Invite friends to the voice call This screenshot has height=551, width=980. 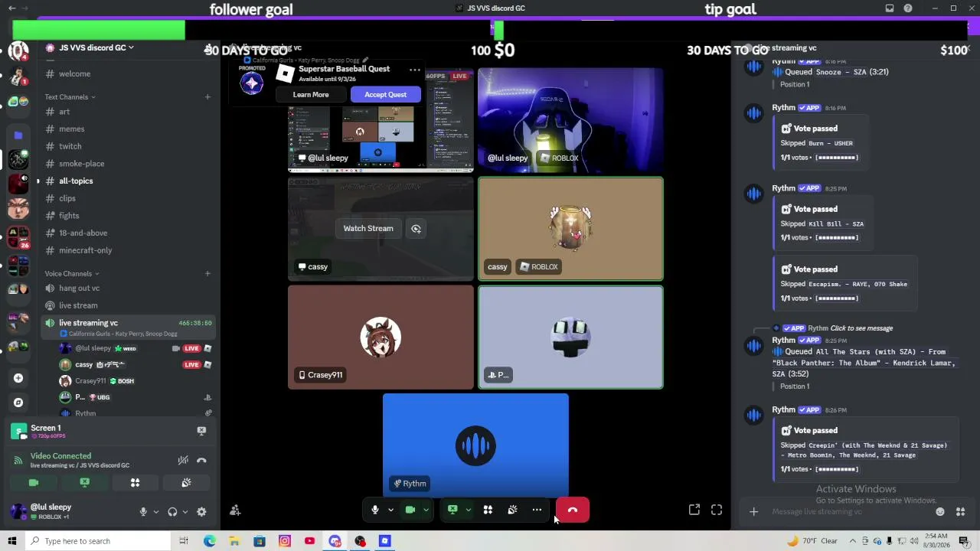tap(235, 510)
